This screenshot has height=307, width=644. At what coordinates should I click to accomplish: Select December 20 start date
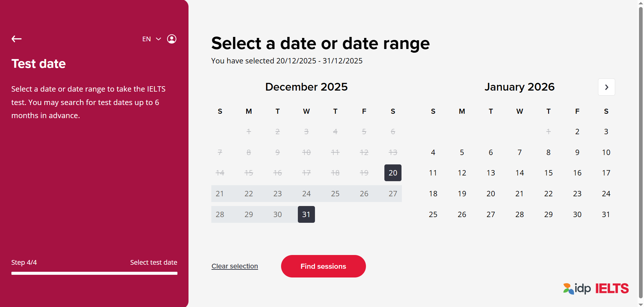[393, 173]
